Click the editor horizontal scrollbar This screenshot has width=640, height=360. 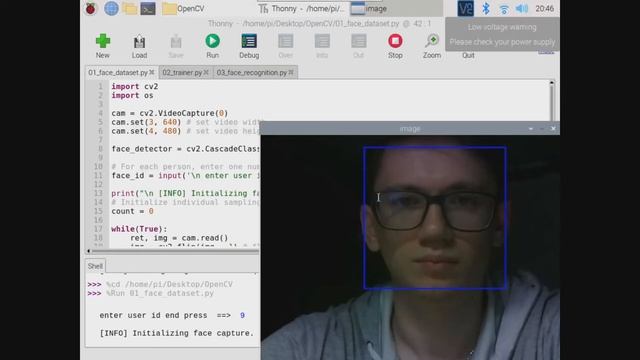click(174, 251)
